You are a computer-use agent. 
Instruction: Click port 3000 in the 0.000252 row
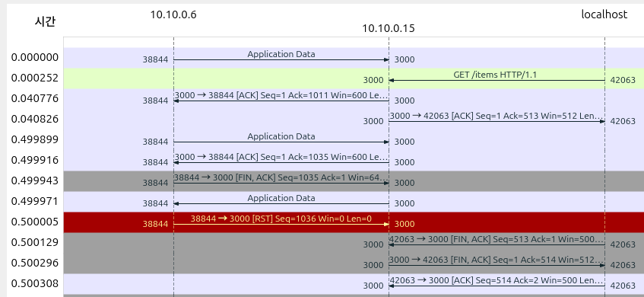click(373, 80)
